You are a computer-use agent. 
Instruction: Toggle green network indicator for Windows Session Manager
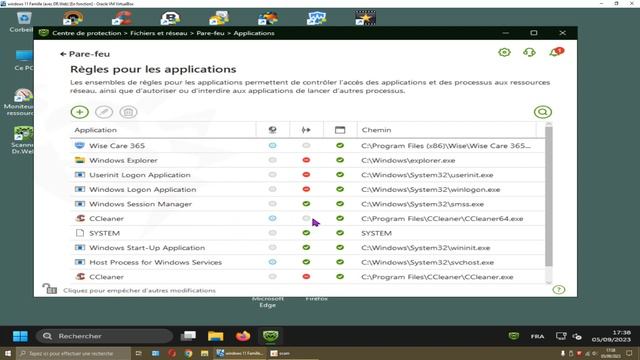pyautogui.click(x=306, y=204)
